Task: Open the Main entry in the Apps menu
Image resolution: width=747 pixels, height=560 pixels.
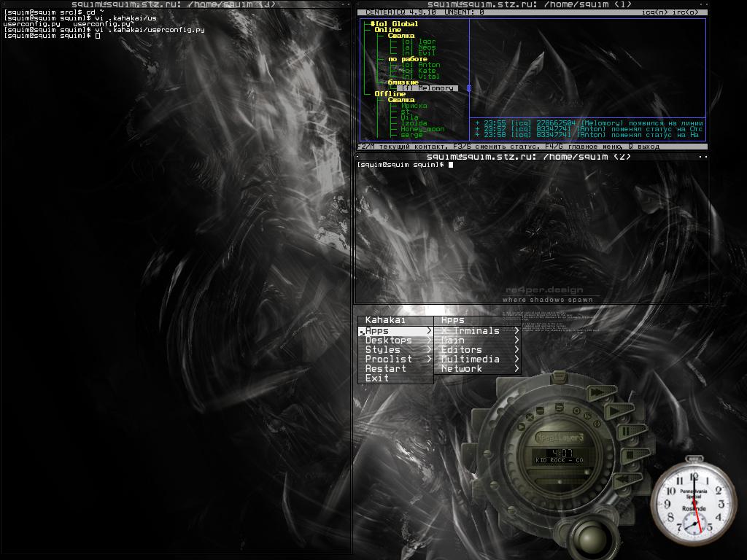Action: [477, 340]
